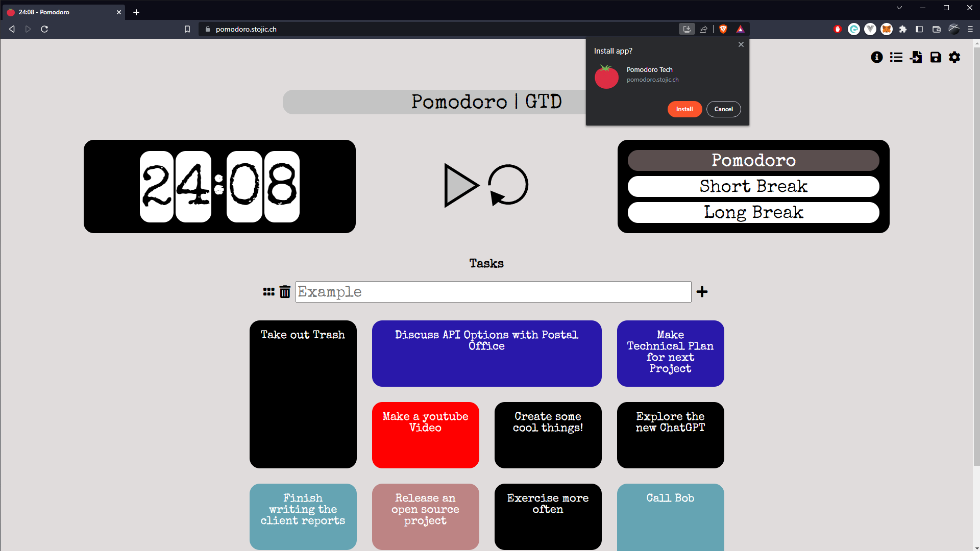Open the tab search chevron dropdown
This screenshot has height=551, width=980.
[899, 8]
